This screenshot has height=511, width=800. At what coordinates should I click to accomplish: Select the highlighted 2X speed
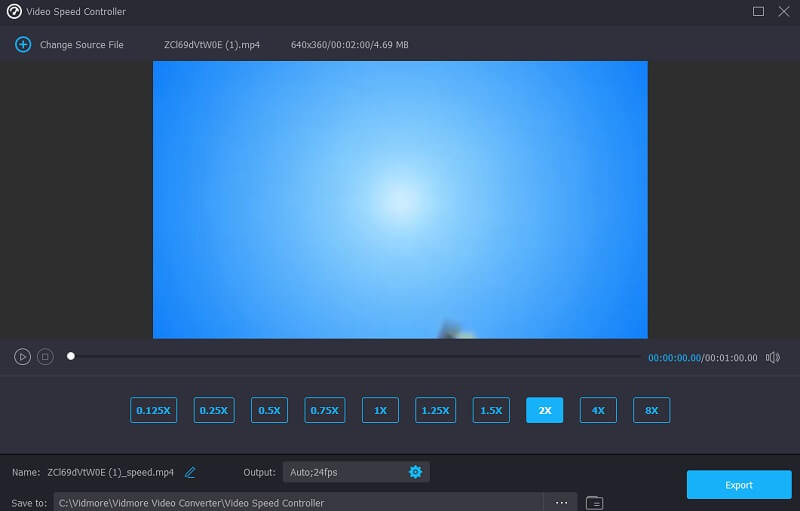[x=544, y=410]
